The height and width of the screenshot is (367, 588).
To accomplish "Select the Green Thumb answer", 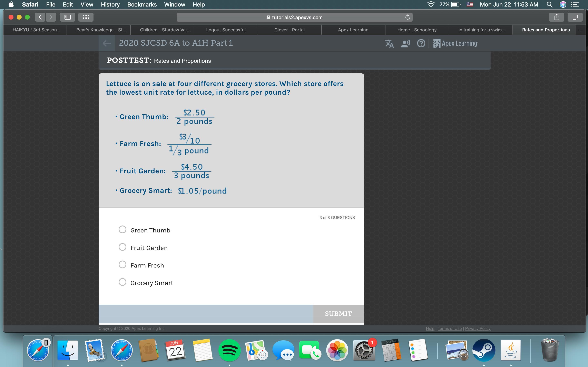I will [x=122, y=230].
